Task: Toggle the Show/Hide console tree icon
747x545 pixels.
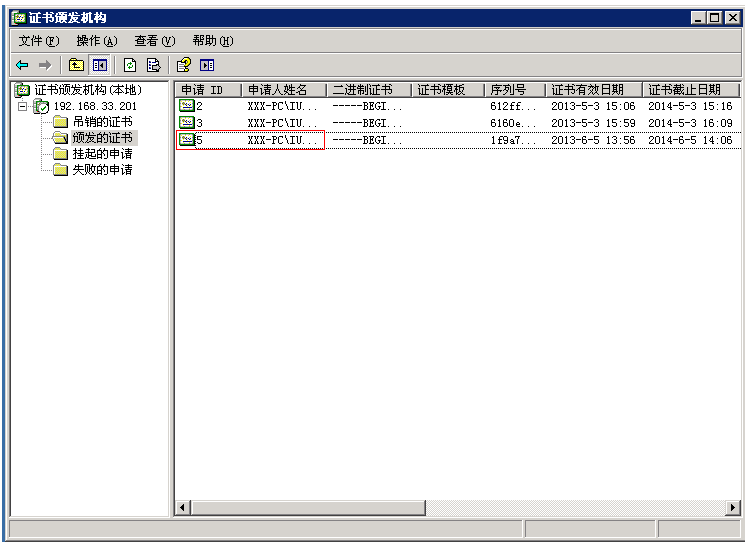Action: tap(100, 65)
